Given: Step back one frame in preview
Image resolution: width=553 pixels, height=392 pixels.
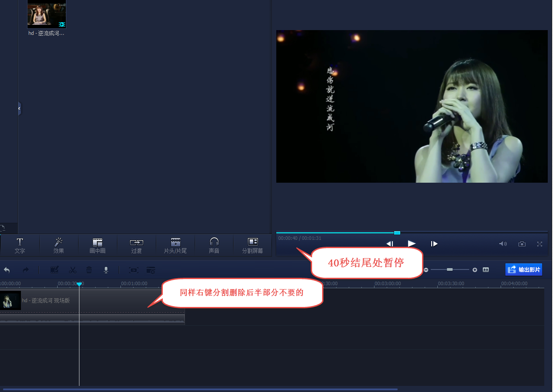Looking at the screenshot, I should (x=390, y=244).
